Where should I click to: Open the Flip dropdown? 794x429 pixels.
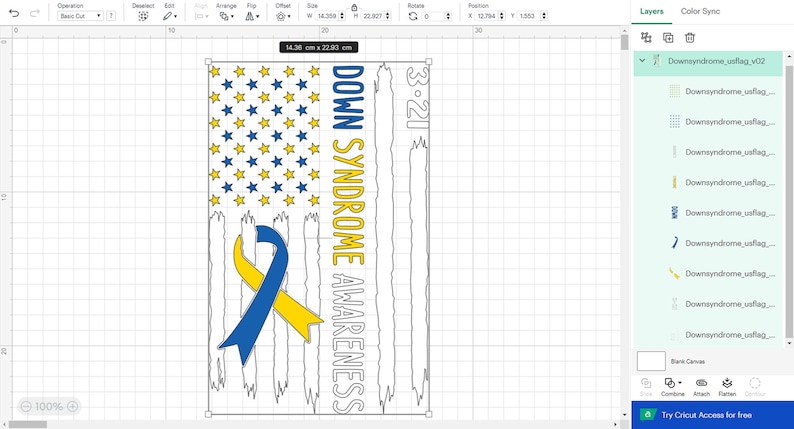pos(252,16)
